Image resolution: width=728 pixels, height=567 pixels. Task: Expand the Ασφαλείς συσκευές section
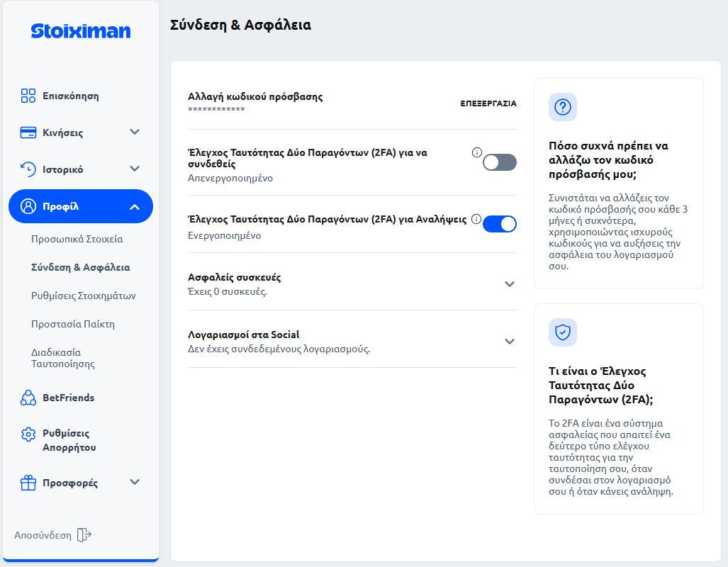(x=509, y=284)
